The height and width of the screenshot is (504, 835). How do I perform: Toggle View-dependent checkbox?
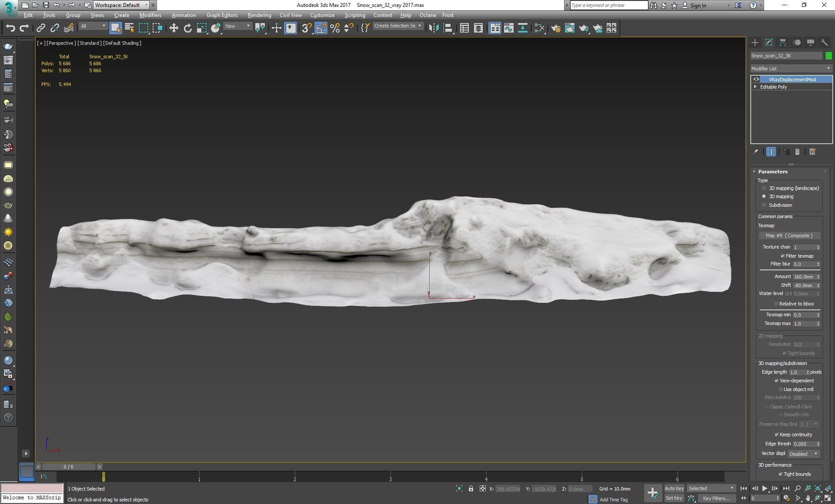(x=777, y=381)
